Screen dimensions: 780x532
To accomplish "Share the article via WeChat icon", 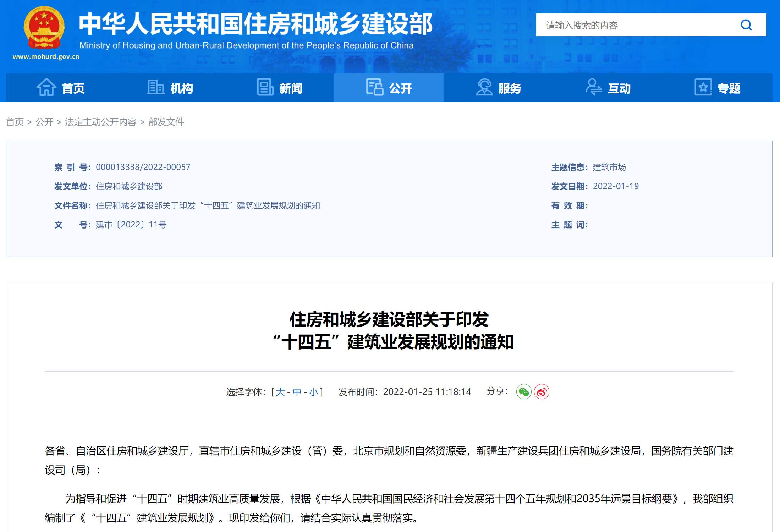I will (x=524, y=392).
